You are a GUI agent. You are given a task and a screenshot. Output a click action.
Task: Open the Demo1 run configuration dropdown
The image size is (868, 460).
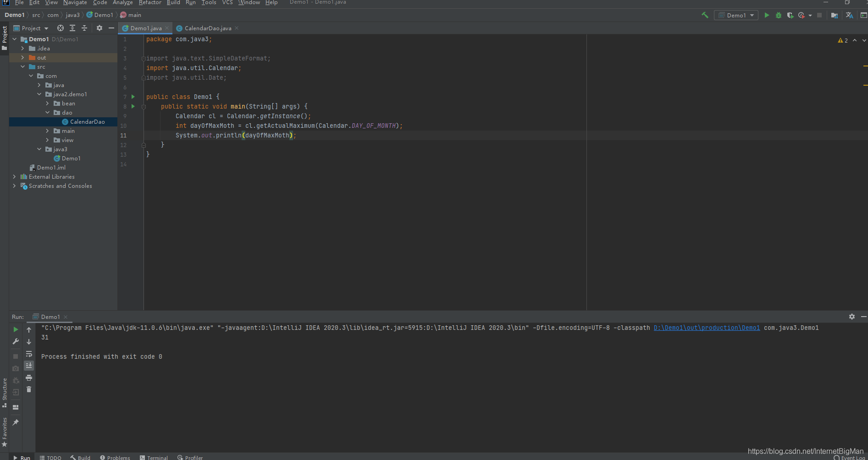(x=736, y=15)
